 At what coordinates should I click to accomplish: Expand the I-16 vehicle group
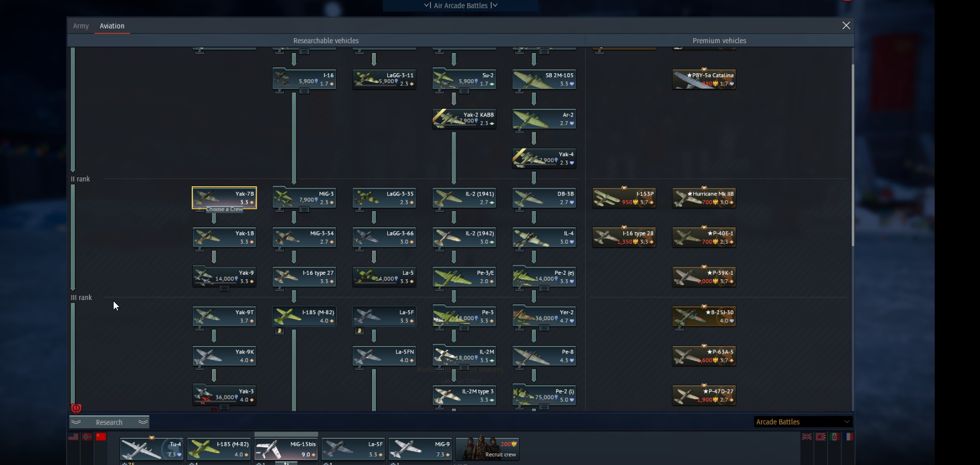coord(304,91)
